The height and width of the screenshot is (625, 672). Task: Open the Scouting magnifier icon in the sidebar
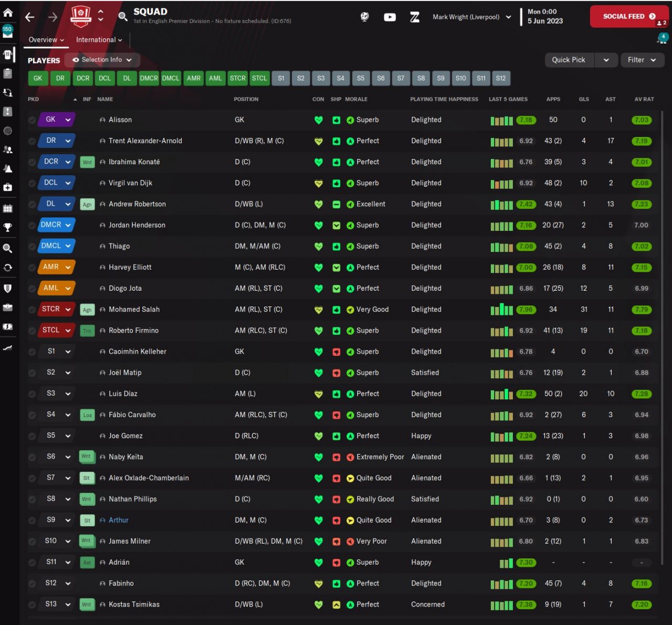click(8, 248)
